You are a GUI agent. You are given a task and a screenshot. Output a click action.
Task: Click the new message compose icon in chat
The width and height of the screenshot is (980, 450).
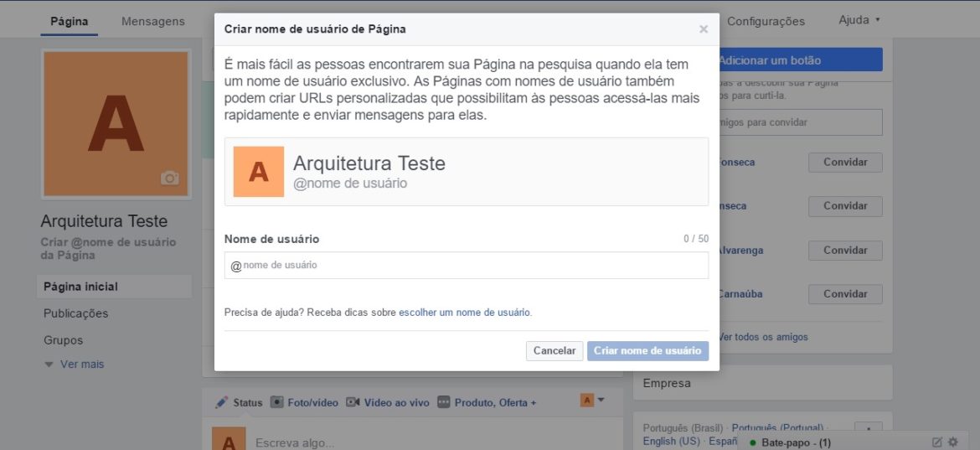pyautogui.click(x=937, y=442)
